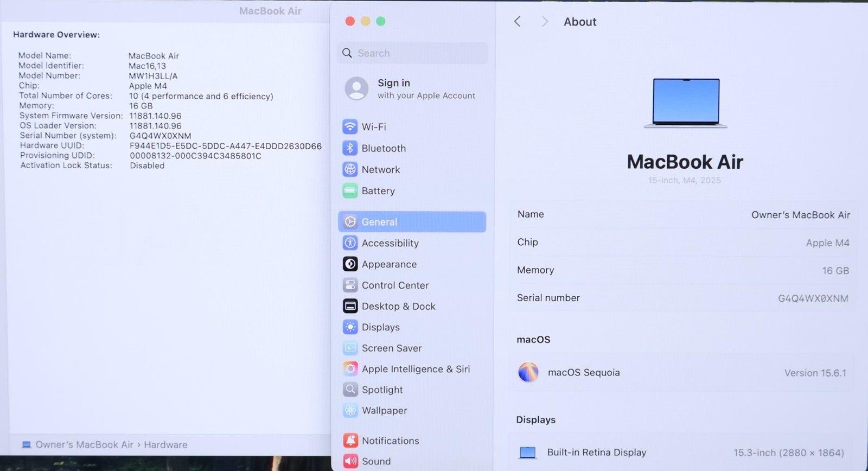The height and width of the screenshot is (471, 868).
Task: Open Appearance settings icon
Action: (x=350, y=264)
